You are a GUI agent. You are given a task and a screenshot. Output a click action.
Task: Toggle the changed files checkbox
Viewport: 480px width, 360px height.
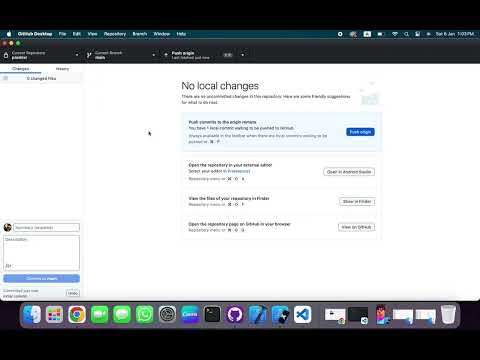point(6,78)
